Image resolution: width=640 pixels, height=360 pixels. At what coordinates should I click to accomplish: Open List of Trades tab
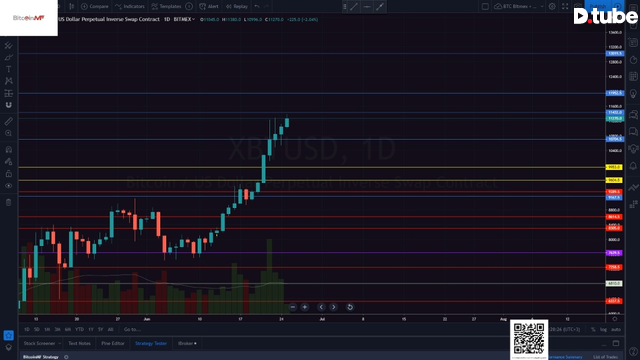[x=605, y=357]
